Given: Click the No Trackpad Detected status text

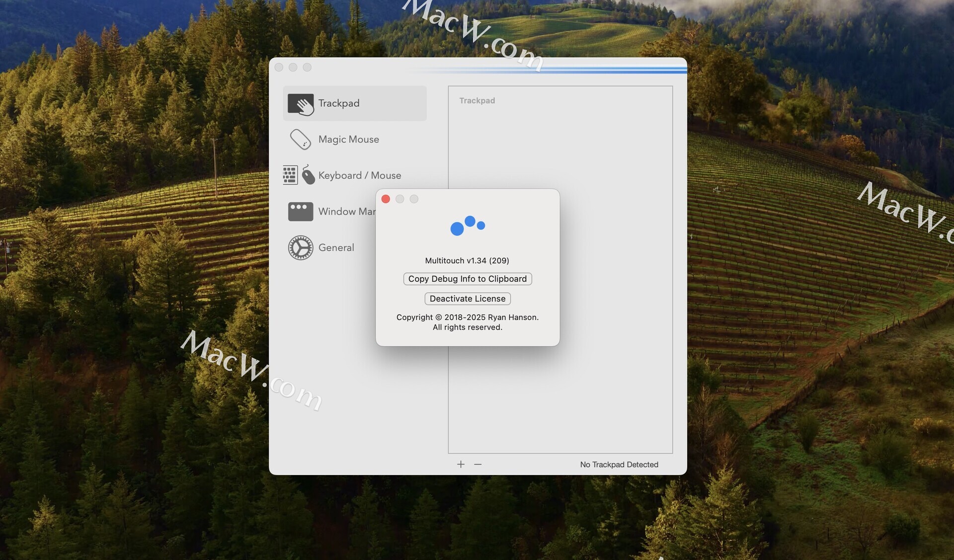Looking at the screenshot, I should [x=619, y=465].
